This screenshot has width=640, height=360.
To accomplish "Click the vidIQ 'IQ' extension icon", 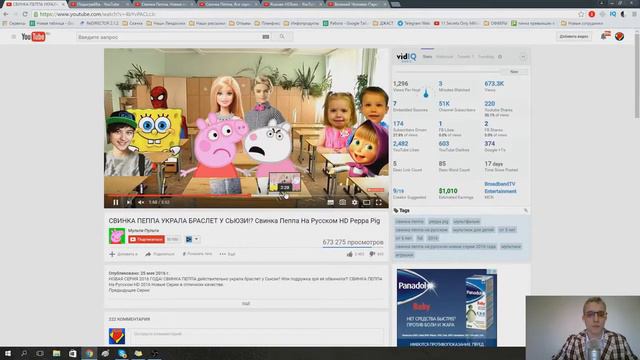I will pos(613,14).
